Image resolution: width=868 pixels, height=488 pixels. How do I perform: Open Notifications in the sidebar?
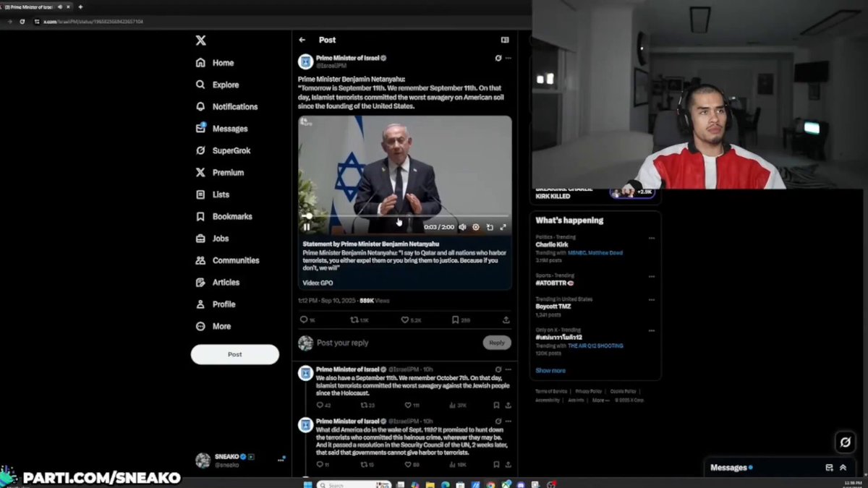226,106
